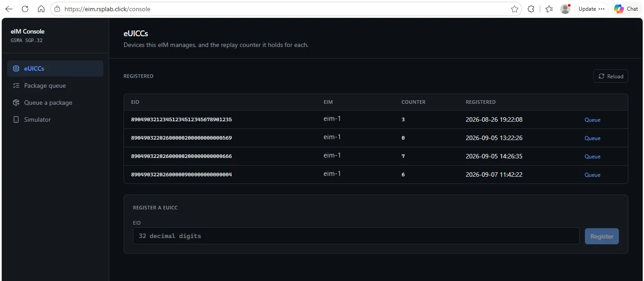Click the Register button
Image resolution: width=644 pixels, height=281 pixels.
(x=601, y=236)
